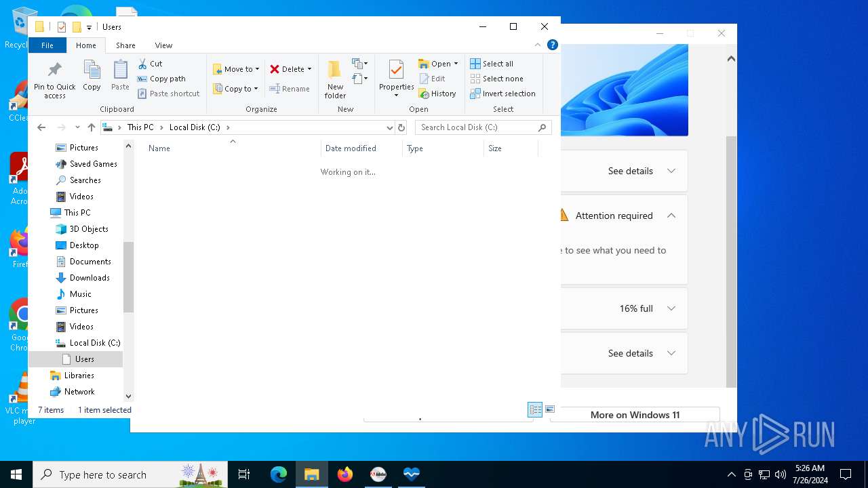The height and width of the screenshot is (488, 868).
Task: Expand the address bar history dropdown
Action: pyautogui.click(x=389, y=127)
